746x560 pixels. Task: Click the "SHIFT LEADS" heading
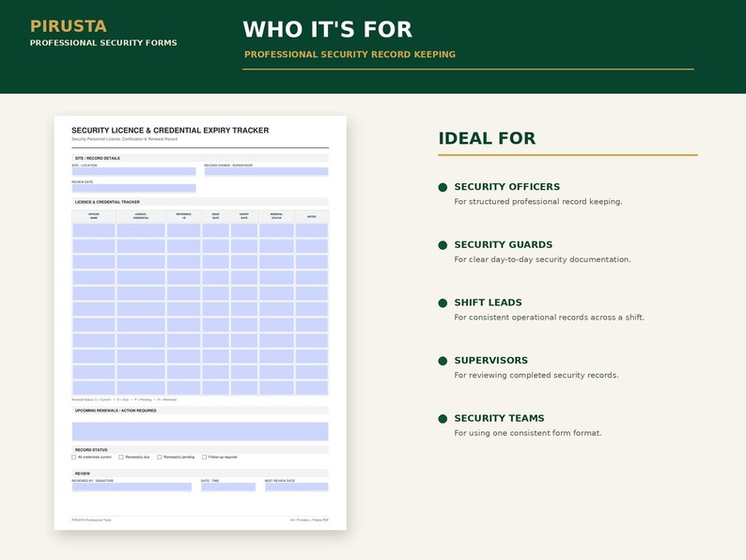tap(488, 303)
